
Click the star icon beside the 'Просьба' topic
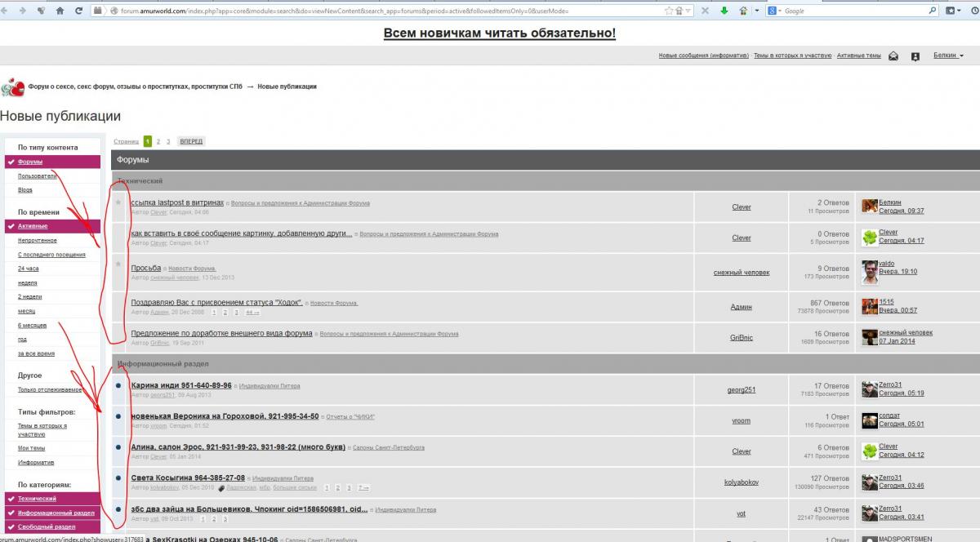[119, 264]
